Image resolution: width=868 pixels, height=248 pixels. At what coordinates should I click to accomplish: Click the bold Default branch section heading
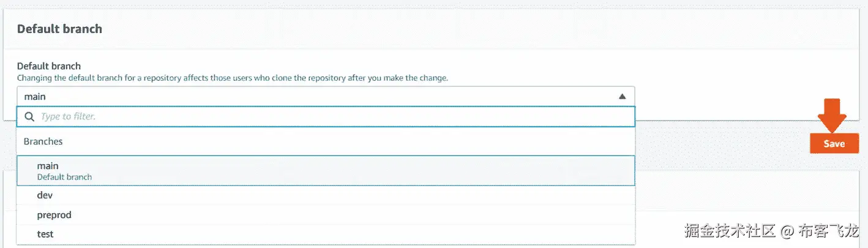59,29
